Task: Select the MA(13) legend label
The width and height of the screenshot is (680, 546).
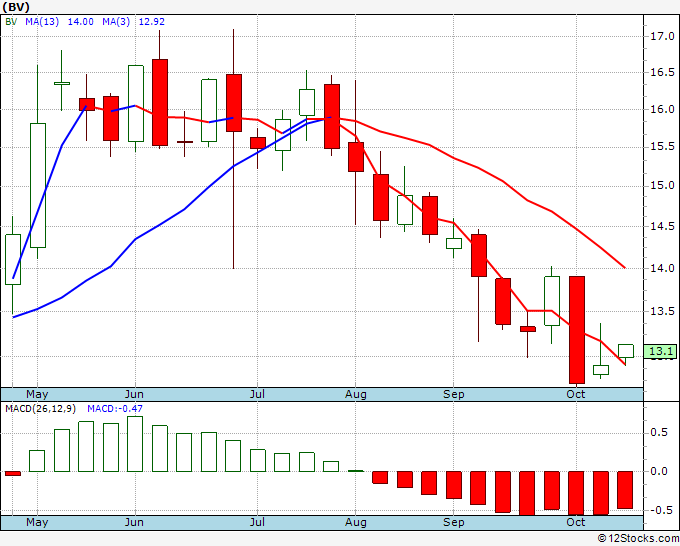Action: 42,22
